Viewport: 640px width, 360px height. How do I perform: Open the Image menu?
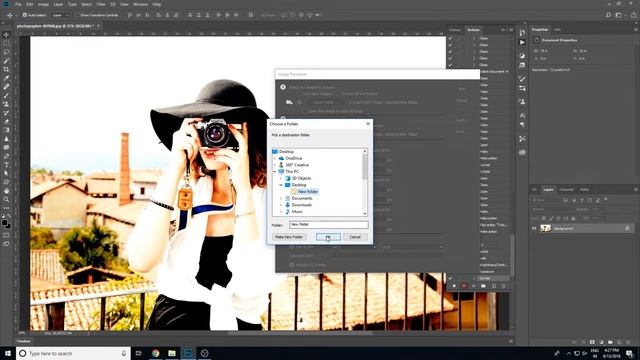point(43,4)
